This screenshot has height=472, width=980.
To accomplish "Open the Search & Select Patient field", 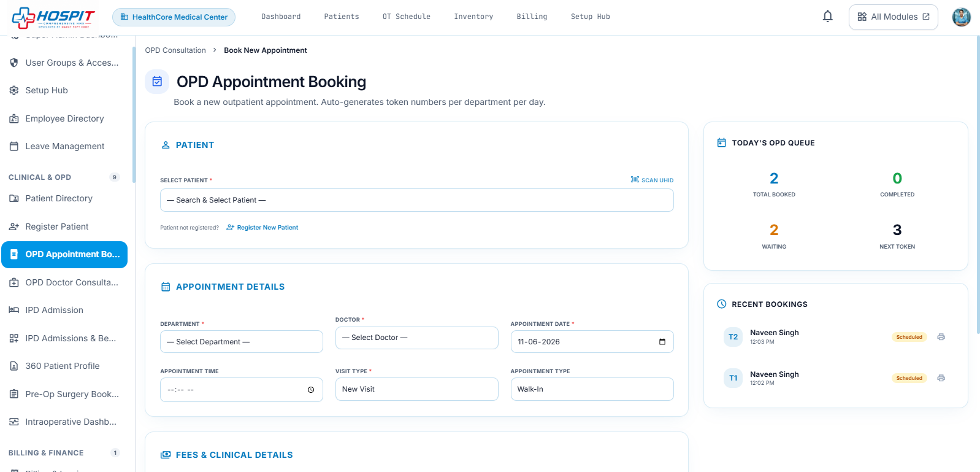I will [x=417, y=200].
